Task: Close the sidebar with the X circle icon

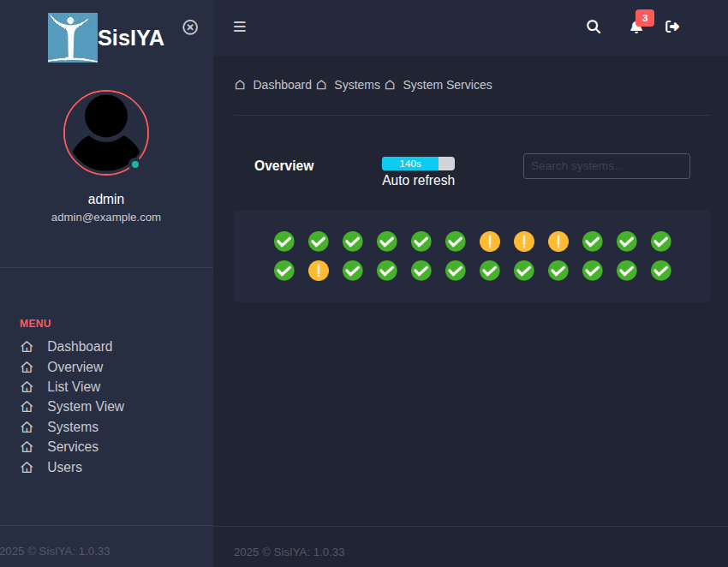Action: (190, 27)
